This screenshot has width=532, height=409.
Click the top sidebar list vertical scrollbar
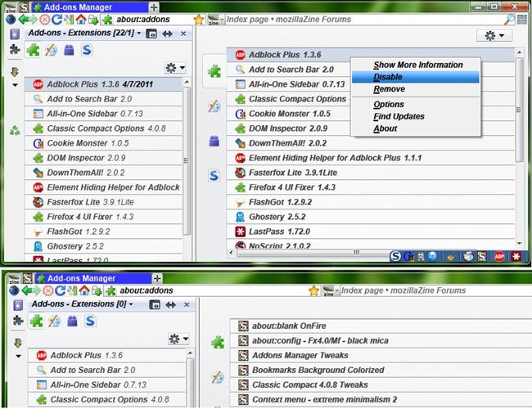coord(187,161)
